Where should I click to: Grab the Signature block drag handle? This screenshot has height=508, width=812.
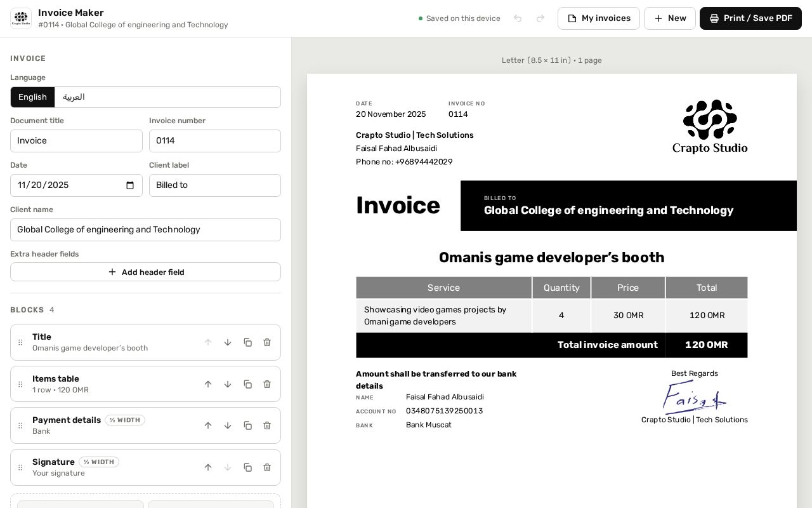click(20, 467)
